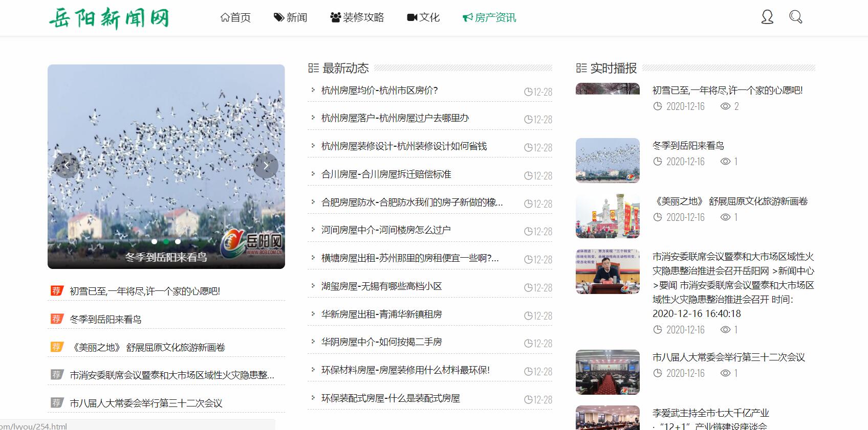
Task: Go to previous carousel slide arrow
Action: pos(67,166)
